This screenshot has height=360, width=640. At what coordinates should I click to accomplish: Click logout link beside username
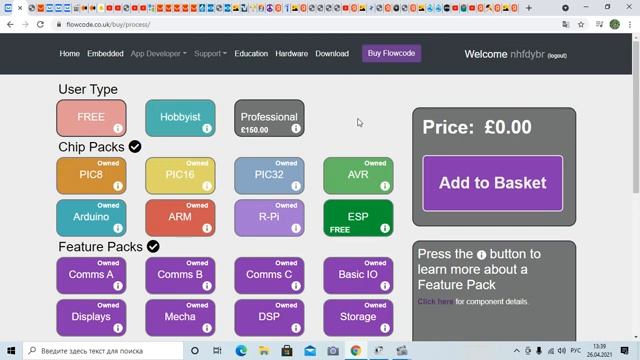(557, 56)
